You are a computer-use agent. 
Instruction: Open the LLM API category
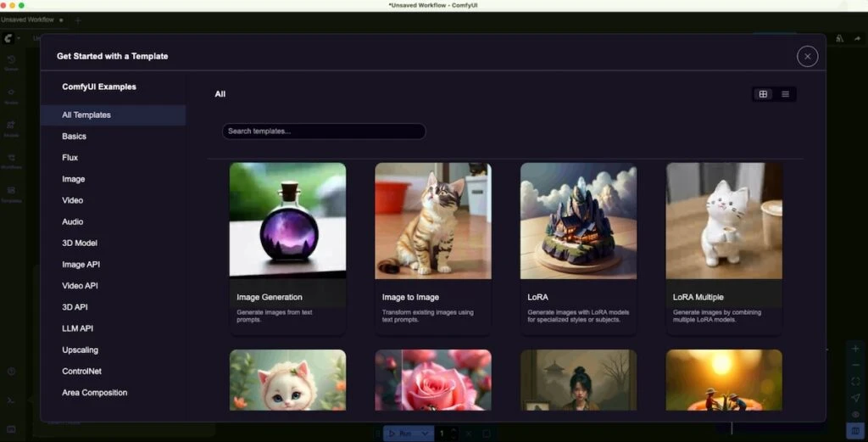(113, 328)
